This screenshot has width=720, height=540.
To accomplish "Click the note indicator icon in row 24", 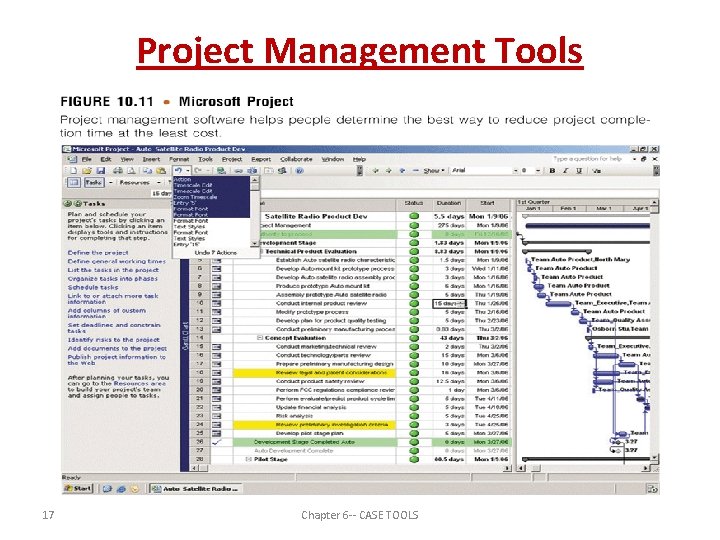I will 216,425.
